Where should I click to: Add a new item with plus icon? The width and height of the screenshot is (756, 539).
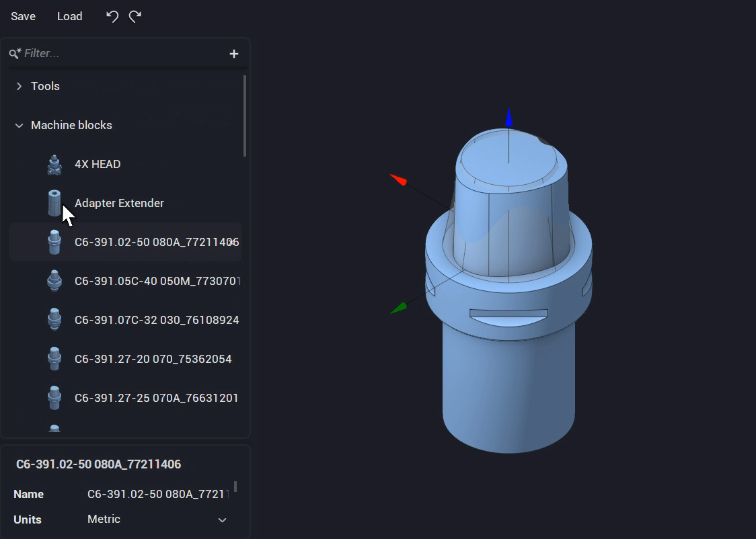click(x=234, y=54)
